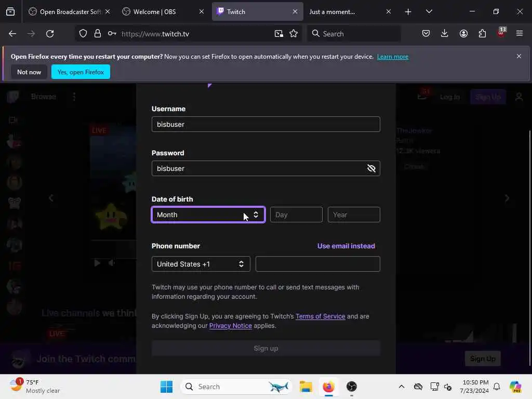Bookmark this page with star icon
Viewport: 532px width, 399px height.
294,34
